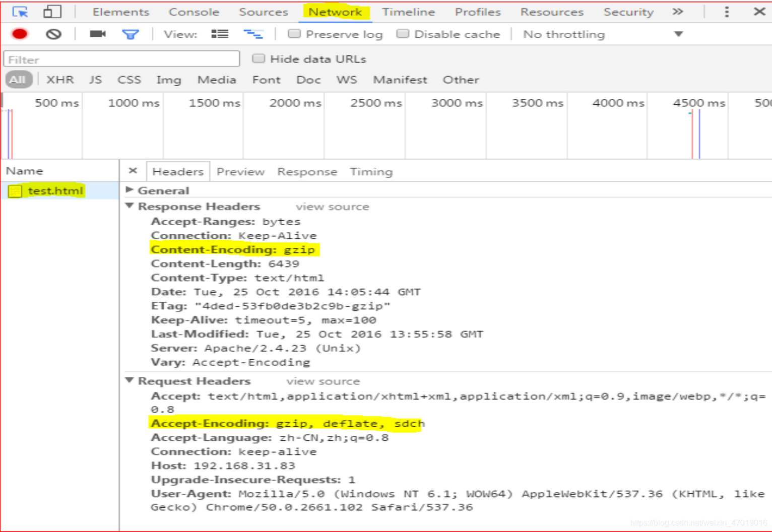Screen dimensions: 772x532
Task: Click the Name column header
Action: point(24,171)
